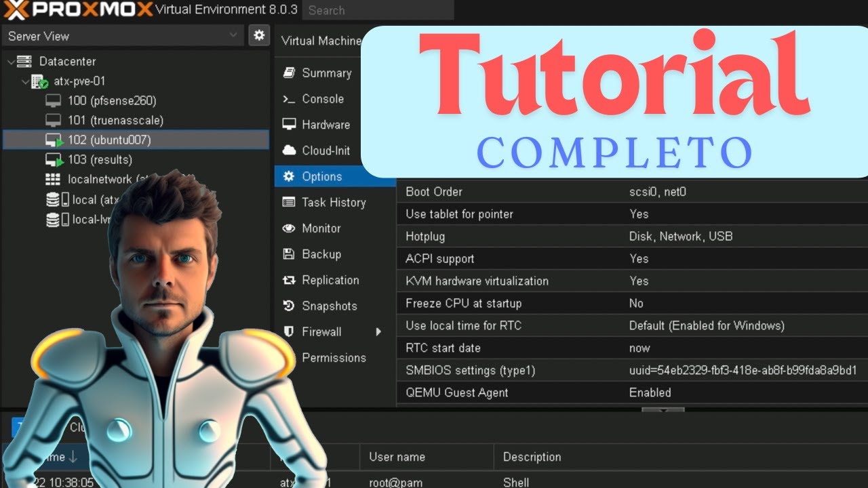The image size is (868, 488).
Task: Select the QEMU Guest Agent row
Action: [632, 393]
